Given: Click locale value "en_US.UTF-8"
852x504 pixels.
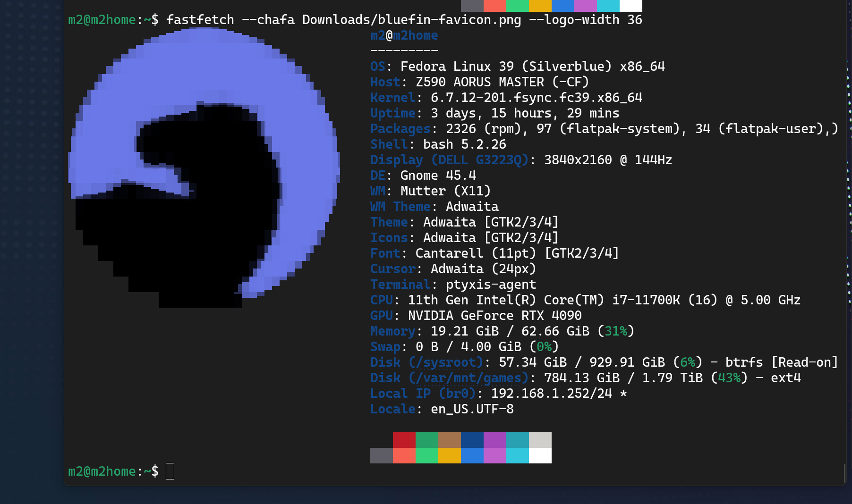Looking at the screenshot, I should tap(472, 409).
